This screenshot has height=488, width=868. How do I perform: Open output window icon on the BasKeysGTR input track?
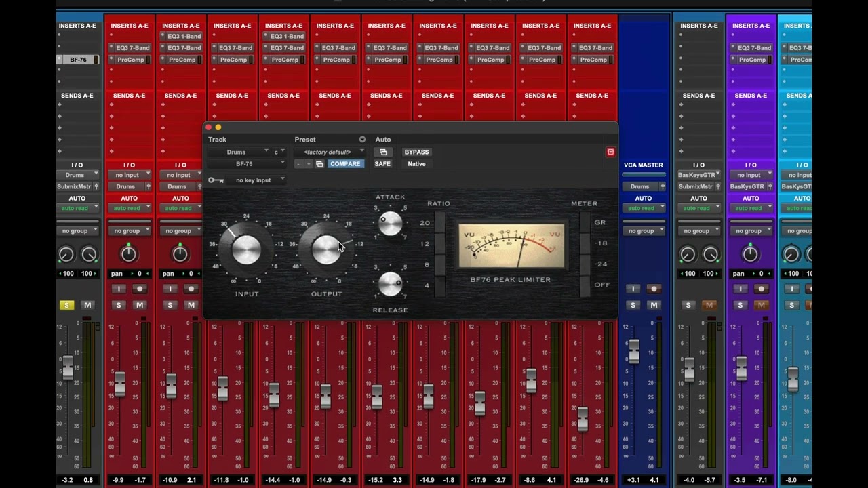coord(718,186)
